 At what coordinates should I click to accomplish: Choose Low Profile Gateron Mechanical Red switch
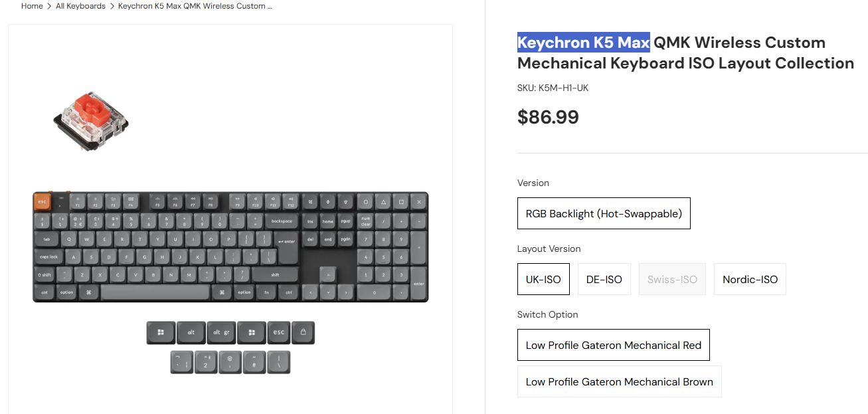click(613, 345)
